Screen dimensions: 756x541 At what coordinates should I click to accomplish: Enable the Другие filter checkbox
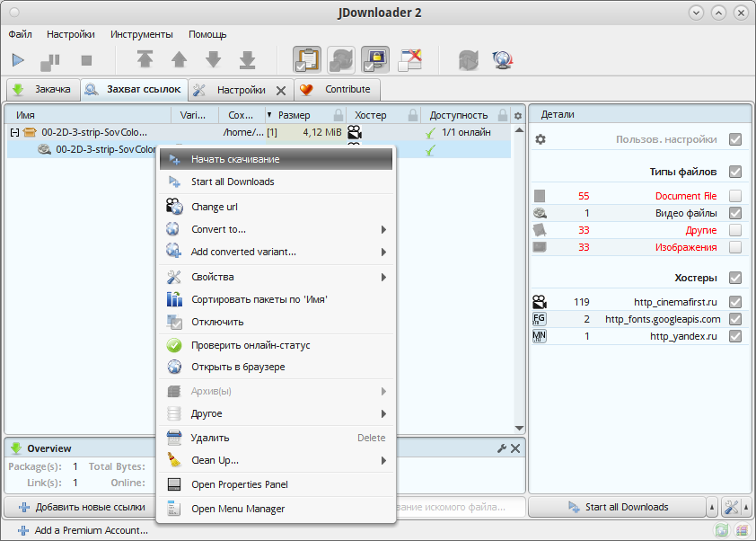point(734,230)
